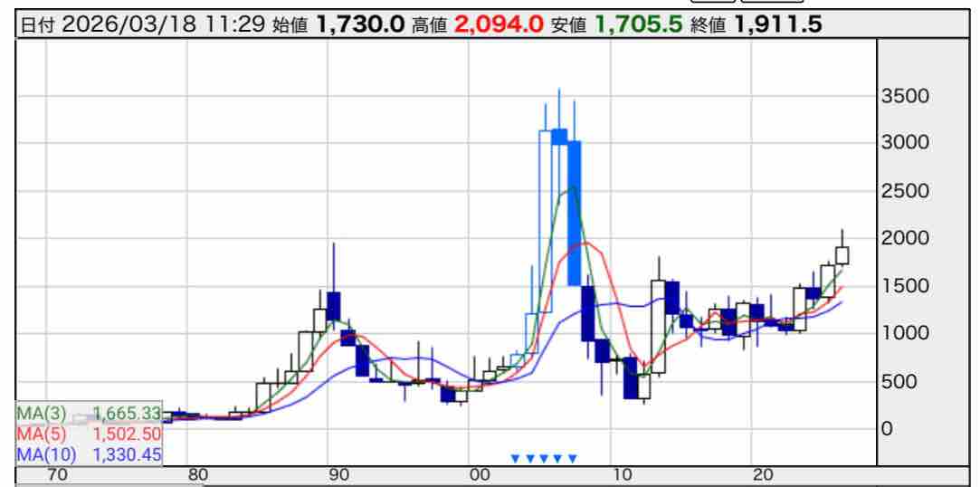Jump to the 70 mark on time axis
The width and height of the screenshot is (980, 487).
[x=57, y=474]
